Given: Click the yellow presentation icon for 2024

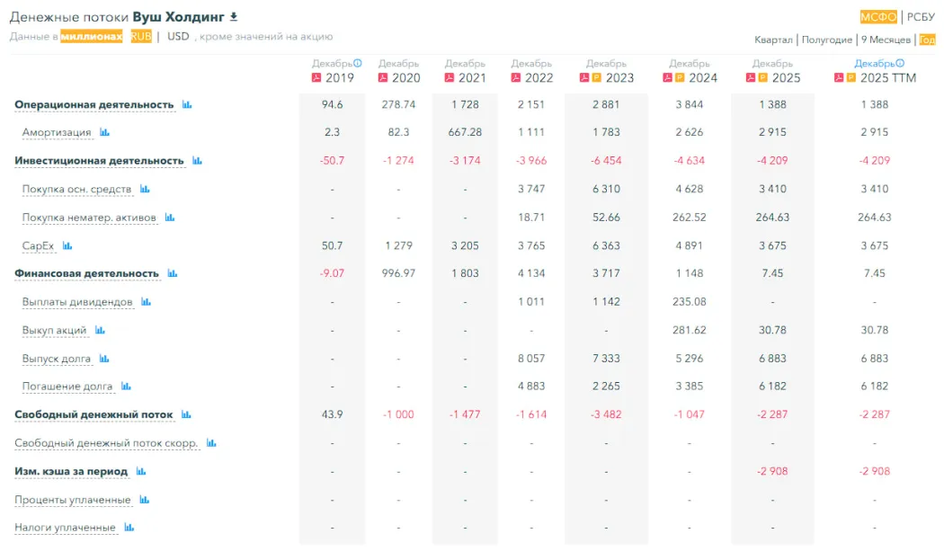Looking at the screenshot, I should [680, 78].
